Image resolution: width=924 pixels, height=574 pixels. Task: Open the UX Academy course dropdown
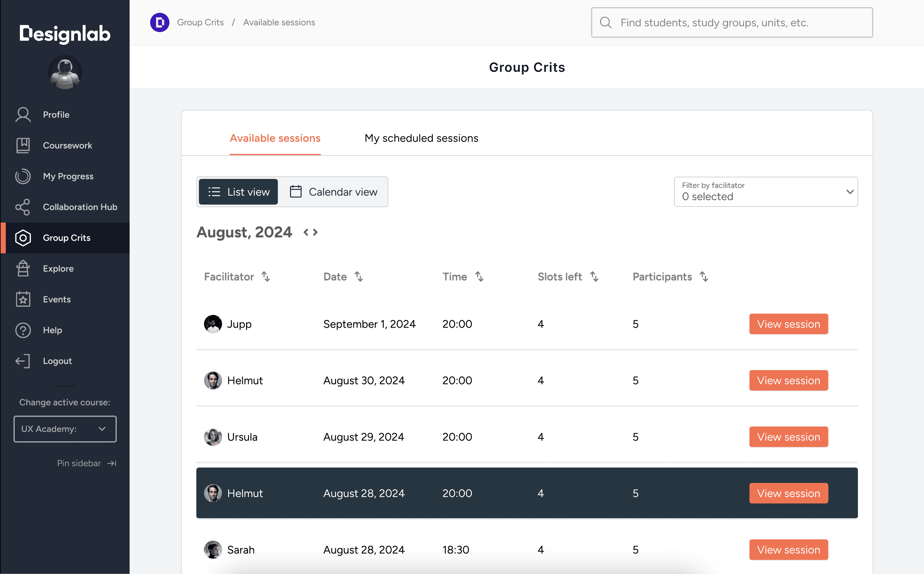click(x=65, y=429)
